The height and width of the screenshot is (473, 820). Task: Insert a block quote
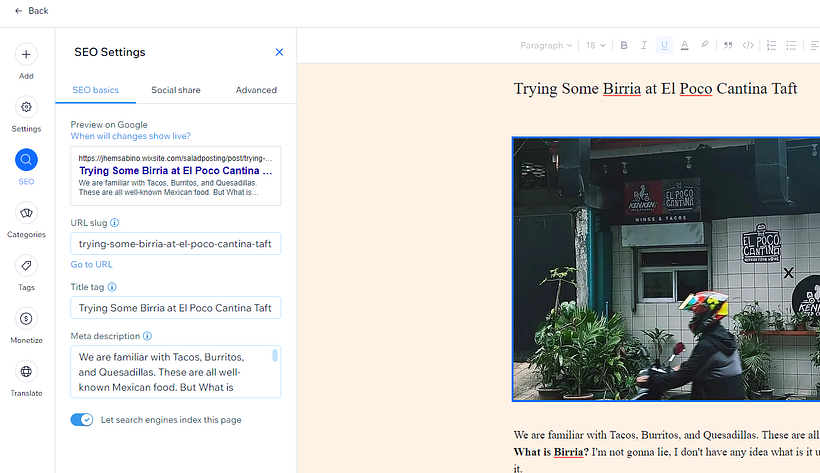point(728,46)
